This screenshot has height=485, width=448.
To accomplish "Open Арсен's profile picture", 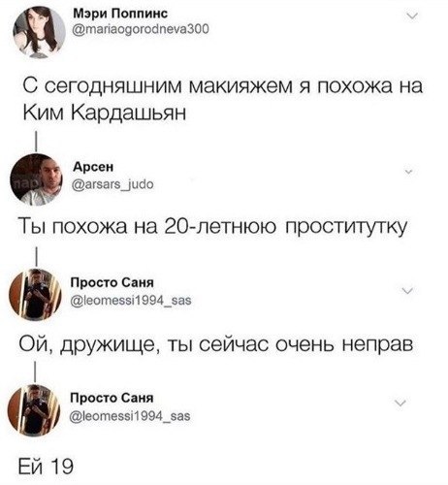I will pyautogui.click(x=36, y=179).
